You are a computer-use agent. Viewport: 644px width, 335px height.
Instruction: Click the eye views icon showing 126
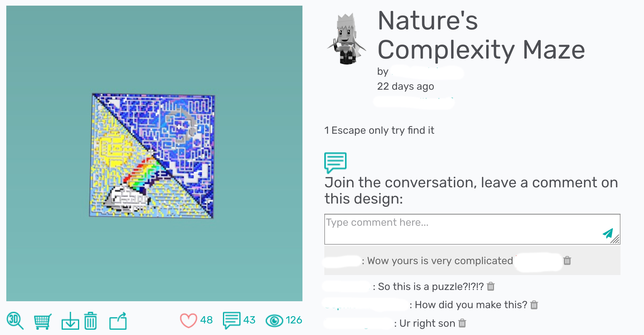coord(274,320)
